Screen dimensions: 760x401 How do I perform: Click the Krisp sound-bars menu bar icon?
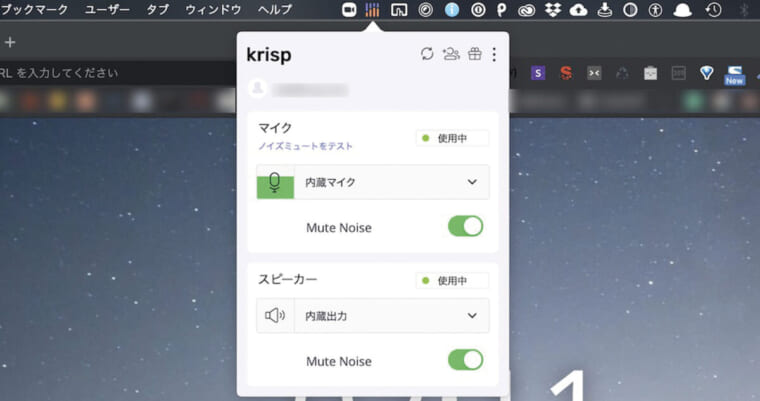click(372, 9)
